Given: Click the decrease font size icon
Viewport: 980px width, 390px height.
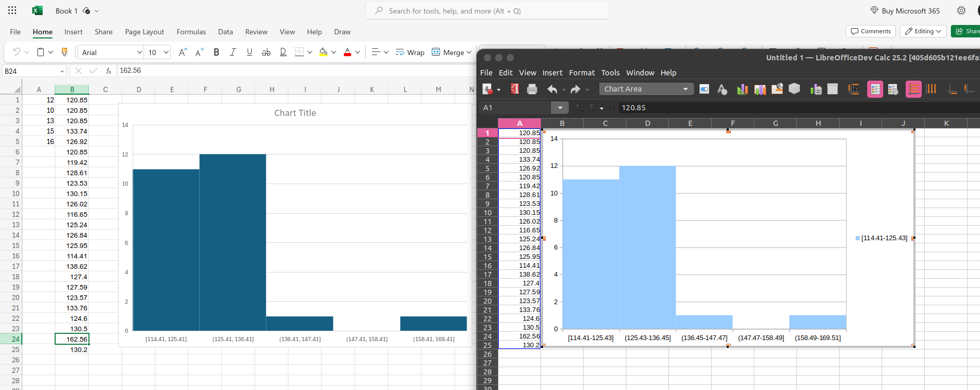Looking at the screenshot, I should 200,52.
